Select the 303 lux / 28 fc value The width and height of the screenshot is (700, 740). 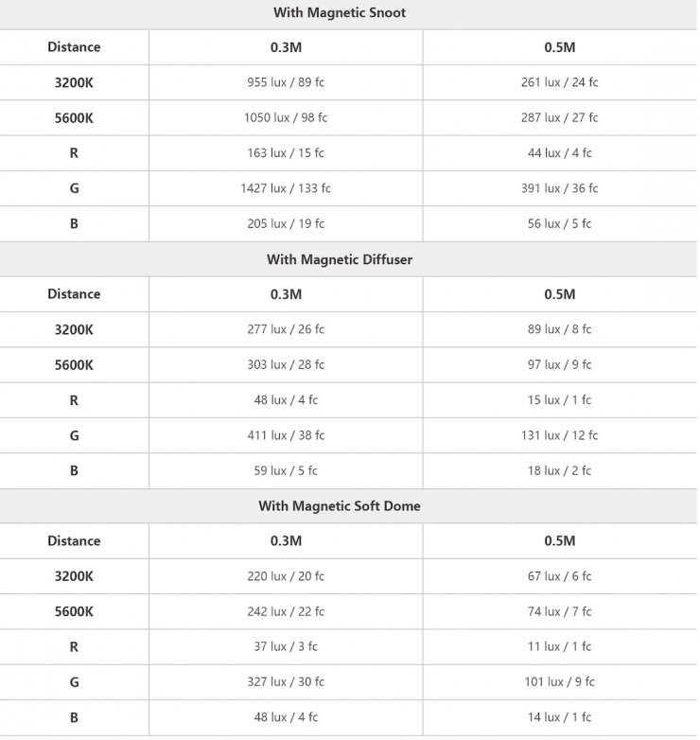click(x=286, y=364)
